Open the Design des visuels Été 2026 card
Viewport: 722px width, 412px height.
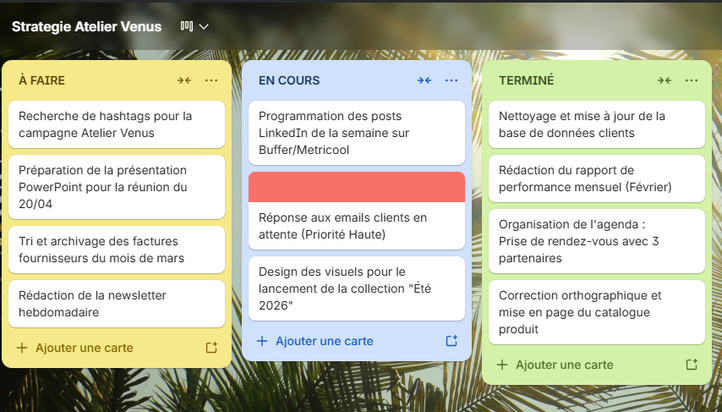coord(356,289)
